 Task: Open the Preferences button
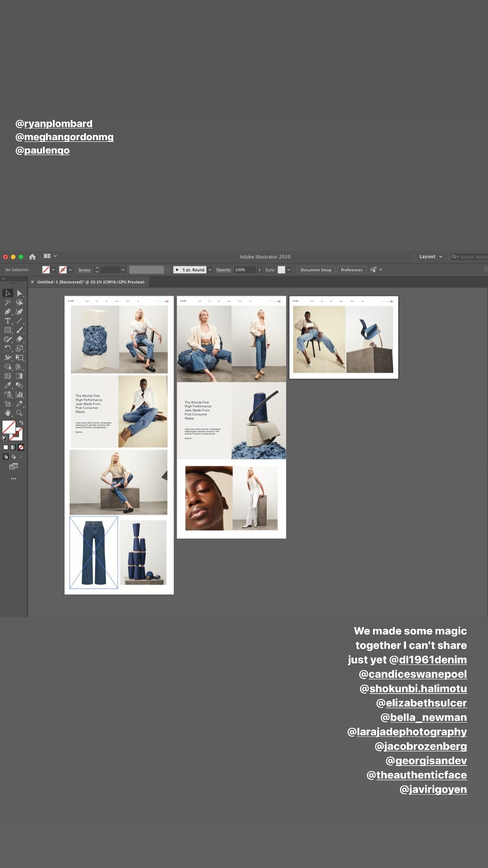[x=351, y=270]
